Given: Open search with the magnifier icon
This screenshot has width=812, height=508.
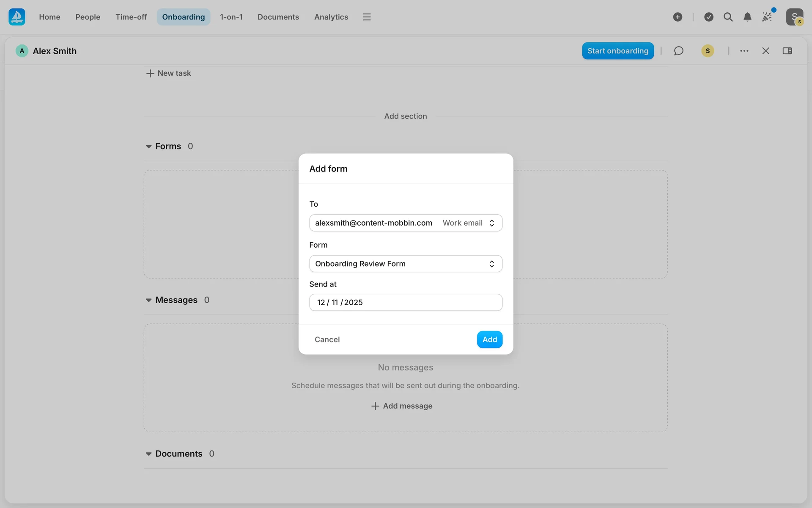Looking at the screenshot, I should 728,17.
